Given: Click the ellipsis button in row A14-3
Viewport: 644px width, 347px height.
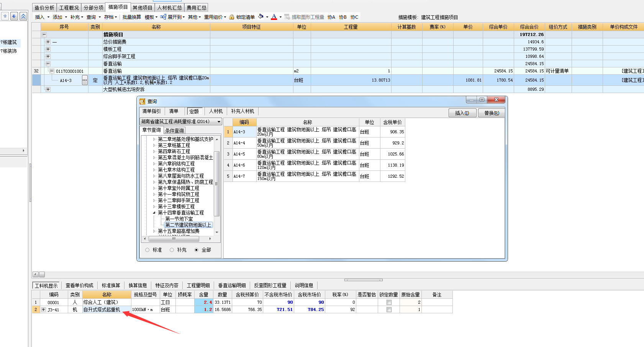Looking at the screenshot, I should click(x=85, y=80).
